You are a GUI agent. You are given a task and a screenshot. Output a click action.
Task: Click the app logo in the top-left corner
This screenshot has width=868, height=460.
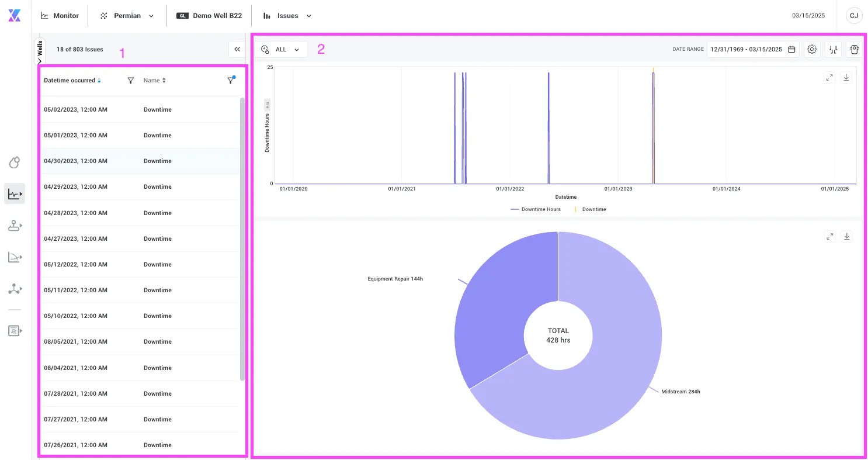(x=15, y=16)
